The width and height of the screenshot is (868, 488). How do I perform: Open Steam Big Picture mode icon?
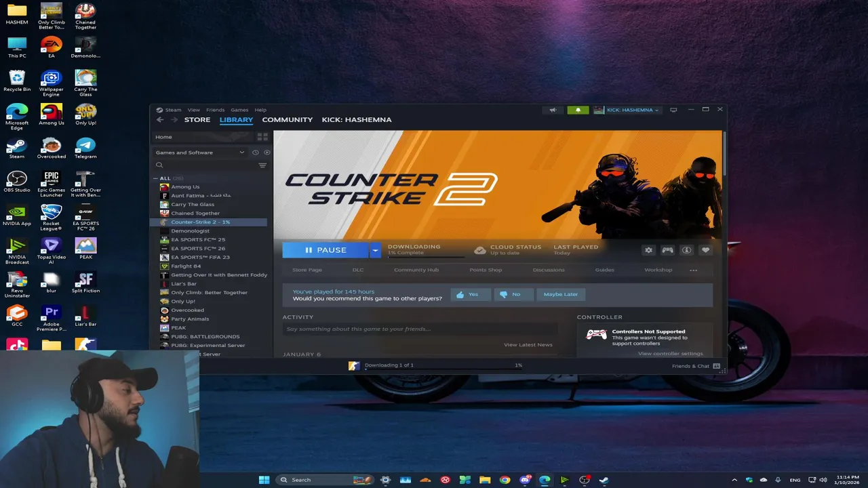(x=673, y=110)
